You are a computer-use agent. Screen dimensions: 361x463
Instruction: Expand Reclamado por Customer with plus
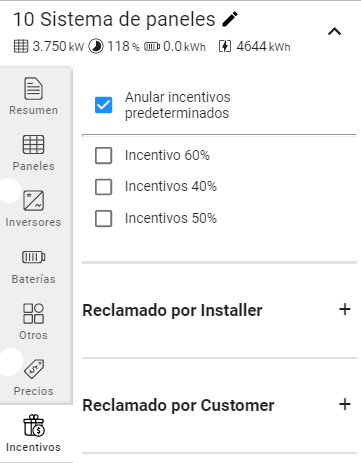[345, 404]
